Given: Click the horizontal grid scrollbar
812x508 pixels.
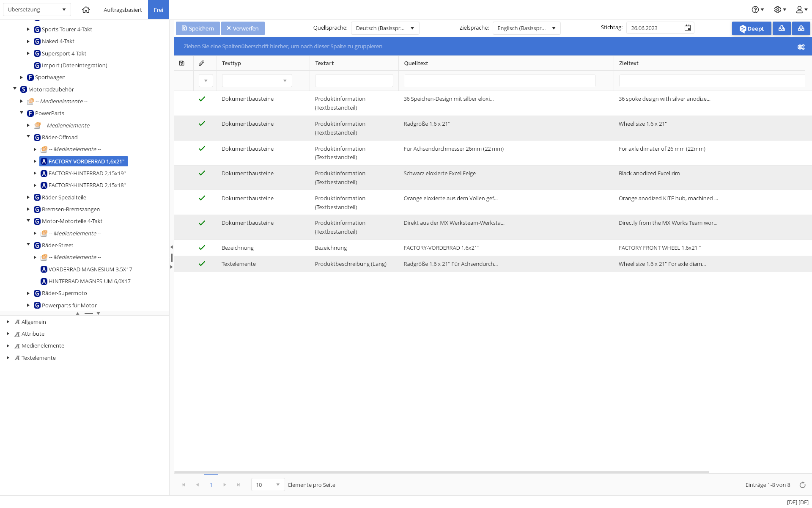Looking at the screenshot, I should pos(442,472).
